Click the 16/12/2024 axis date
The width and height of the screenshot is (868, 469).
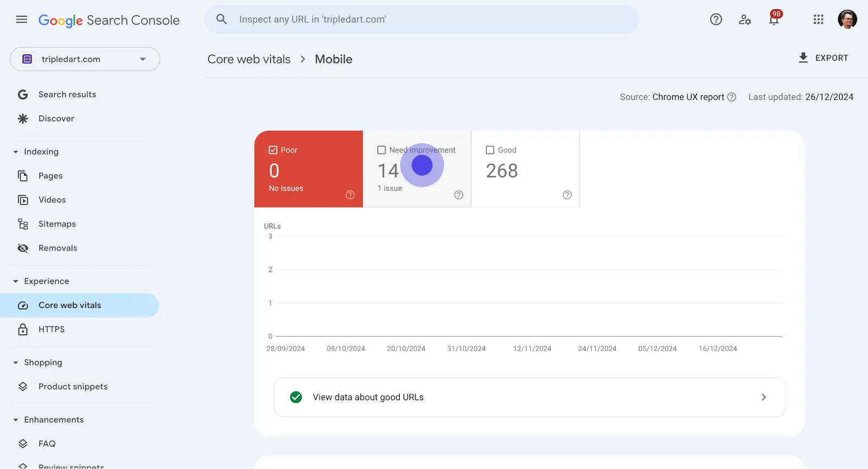coord(718,349)
